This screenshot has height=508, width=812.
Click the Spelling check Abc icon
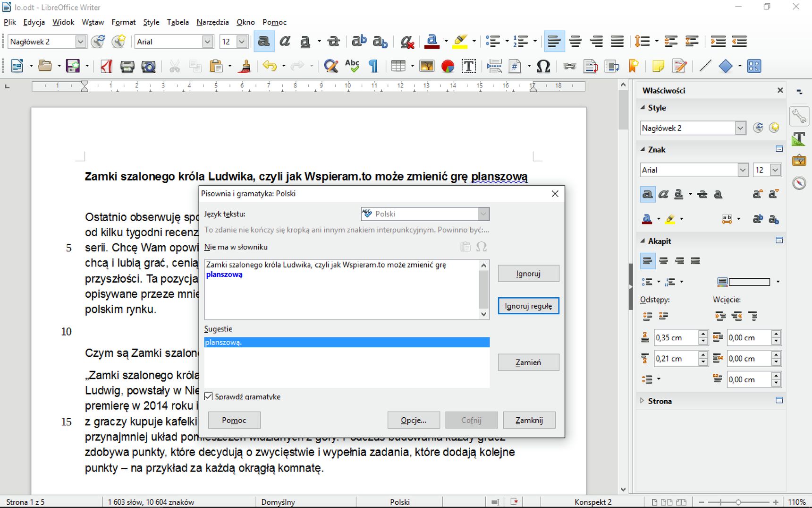point(352,66)
